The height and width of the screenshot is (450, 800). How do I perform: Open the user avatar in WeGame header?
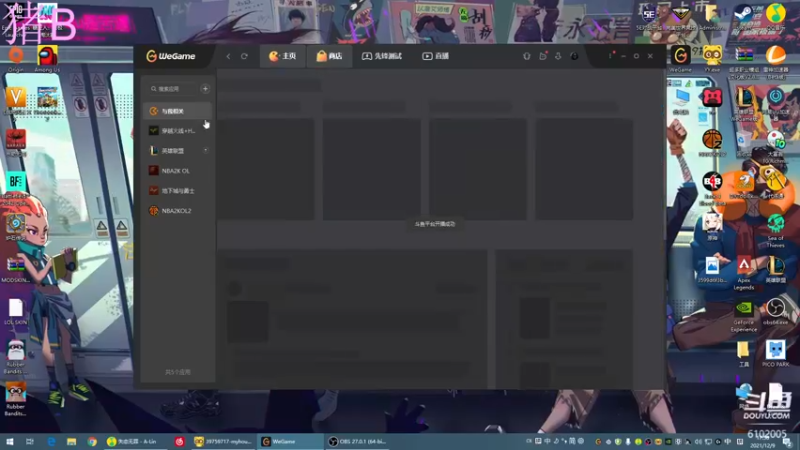(574, 56)
